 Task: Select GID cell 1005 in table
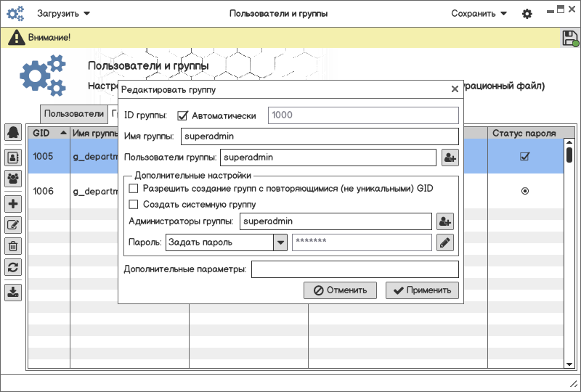[49, 156]
